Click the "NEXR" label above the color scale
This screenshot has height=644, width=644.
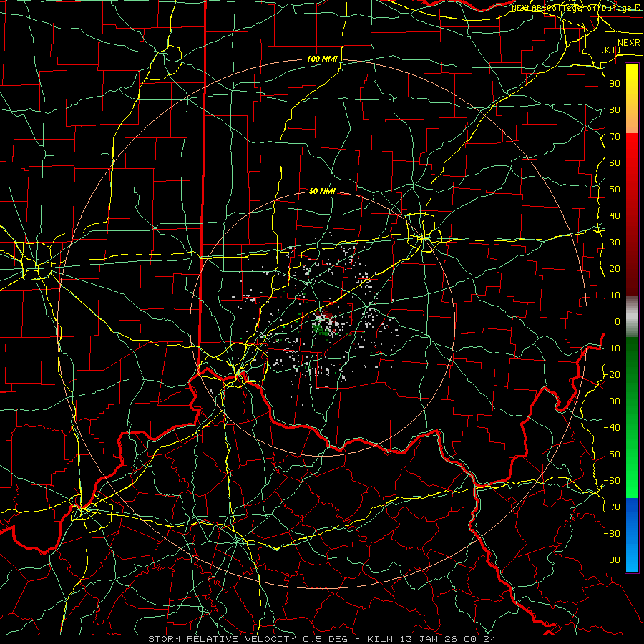pyautogui.click(x=629, y=43)
